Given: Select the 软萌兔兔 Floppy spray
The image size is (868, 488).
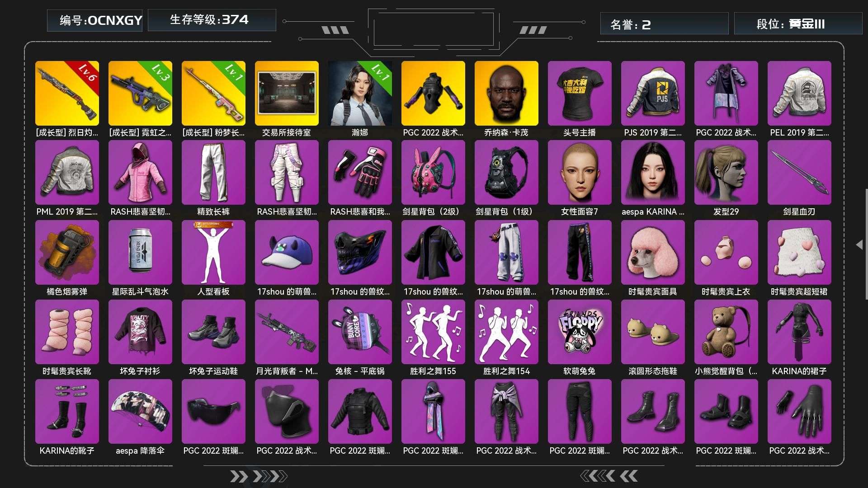Looking at the screenshot, I should point(580,332).
